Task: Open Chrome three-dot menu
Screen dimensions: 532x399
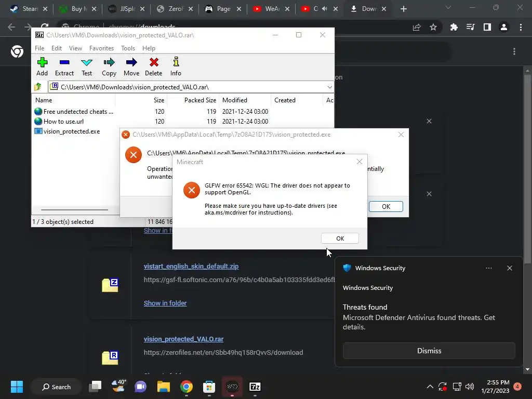Action: (x=521, y=27)
